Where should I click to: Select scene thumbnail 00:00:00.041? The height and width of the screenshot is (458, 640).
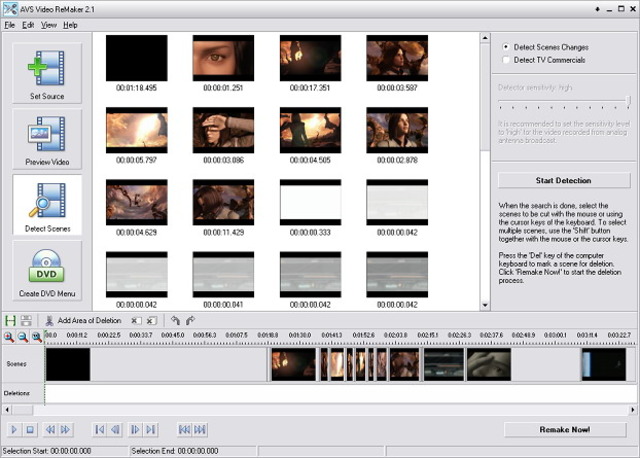(x=223, y=274)
